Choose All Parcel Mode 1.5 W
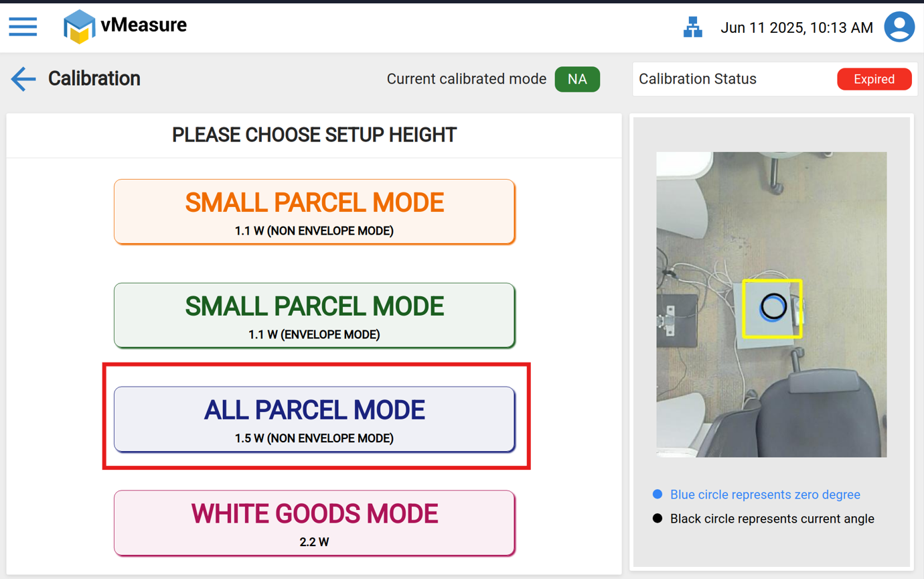924x579 pixels. click(314, 420)
